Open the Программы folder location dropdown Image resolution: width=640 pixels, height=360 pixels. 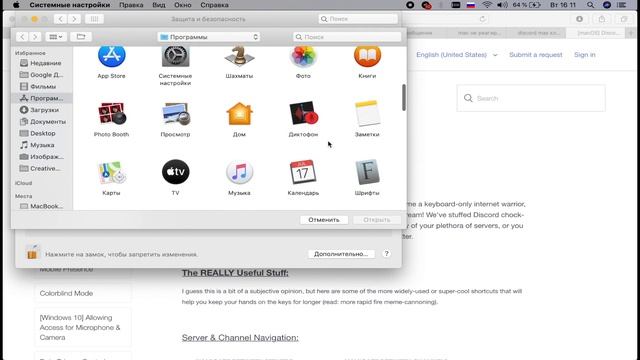click(209, 37)
